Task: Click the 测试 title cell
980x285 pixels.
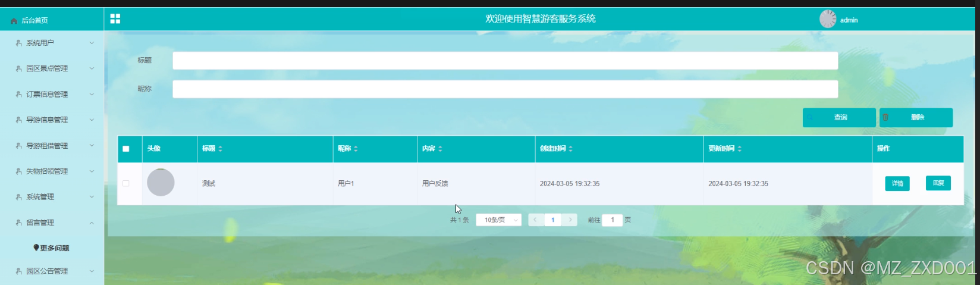Action: click(209, 183)
